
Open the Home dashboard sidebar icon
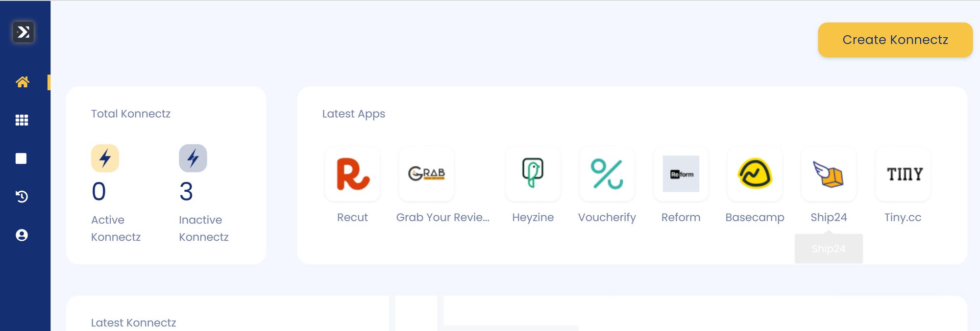[22, 82]
